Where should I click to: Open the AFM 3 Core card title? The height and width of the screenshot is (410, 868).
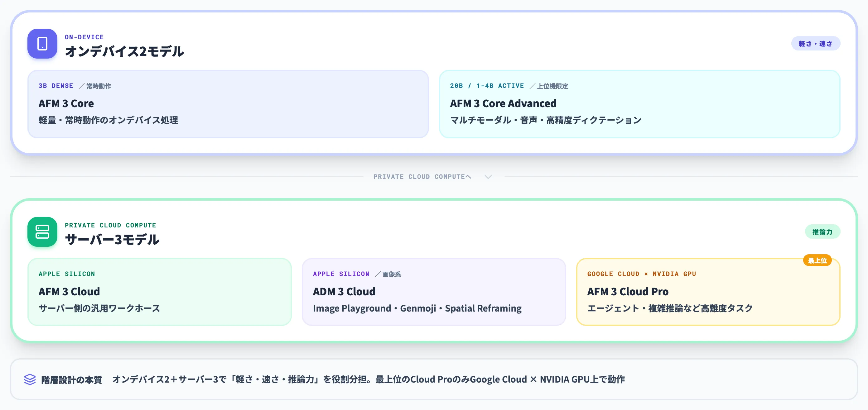66,103
